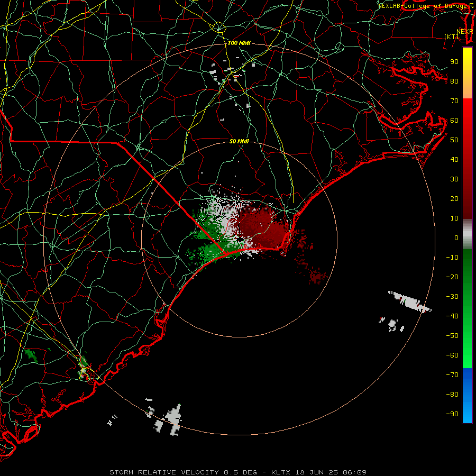Click the 10 value on velocity scale

(454, 218)
